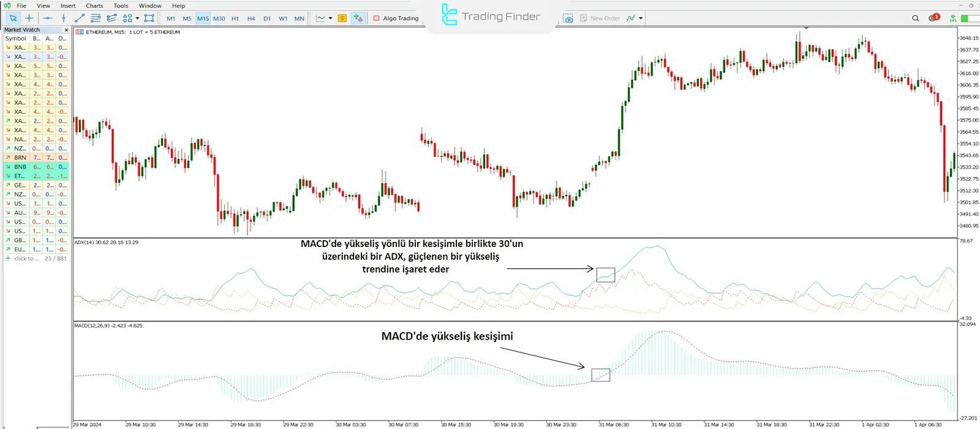Screen dimensions: 980x429
Task: Switch chart to W1 timeframe
Action: (283, 18)
